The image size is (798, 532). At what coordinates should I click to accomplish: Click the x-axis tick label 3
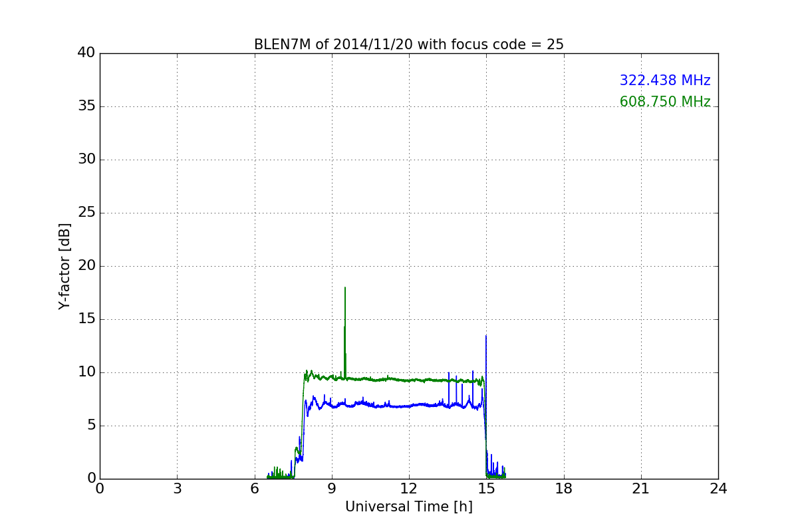coord(177,489)
